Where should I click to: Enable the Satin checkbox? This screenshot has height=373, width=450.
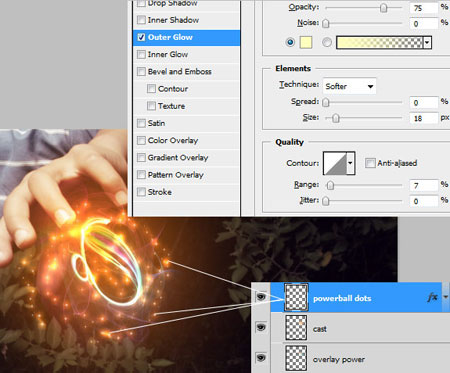pos(141,123)
